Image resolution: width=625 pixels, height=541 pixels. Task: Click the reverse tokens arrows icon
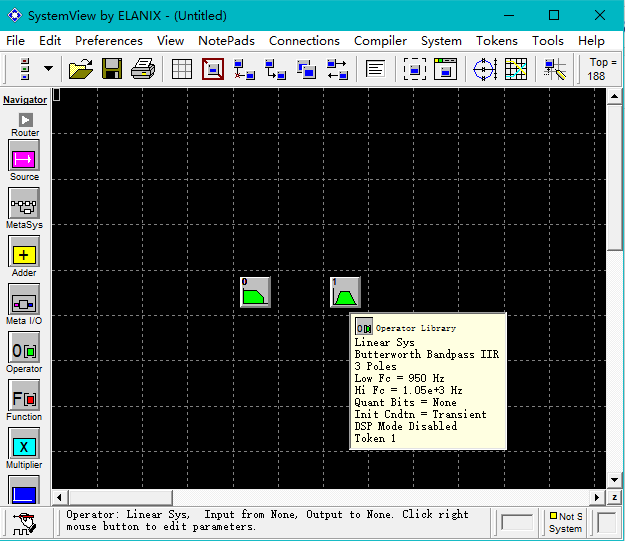point(337,69)
